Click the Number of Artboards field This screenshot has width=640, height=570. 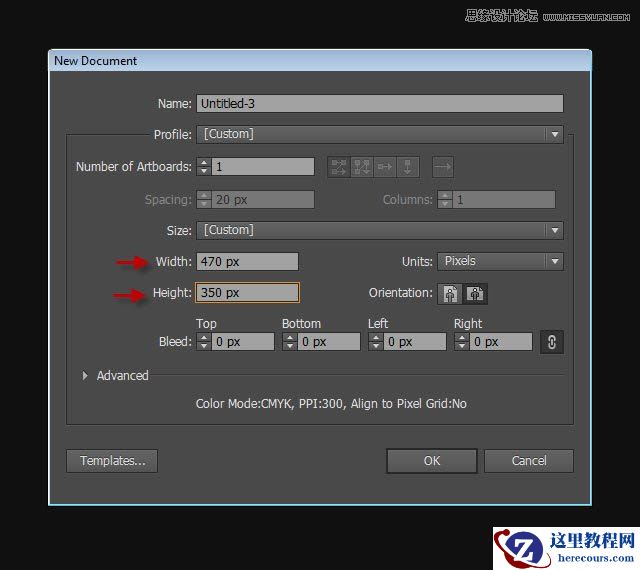point(263,167)
